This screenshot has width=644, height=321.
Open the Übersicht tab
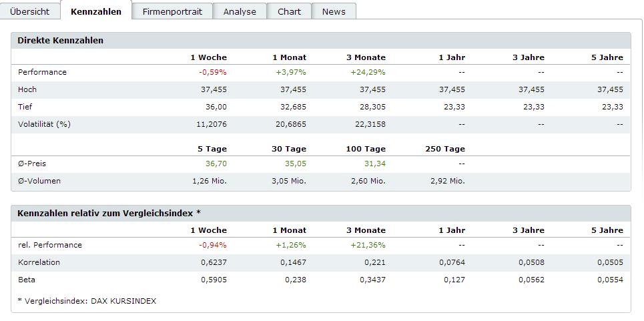(x=29, y=11)
